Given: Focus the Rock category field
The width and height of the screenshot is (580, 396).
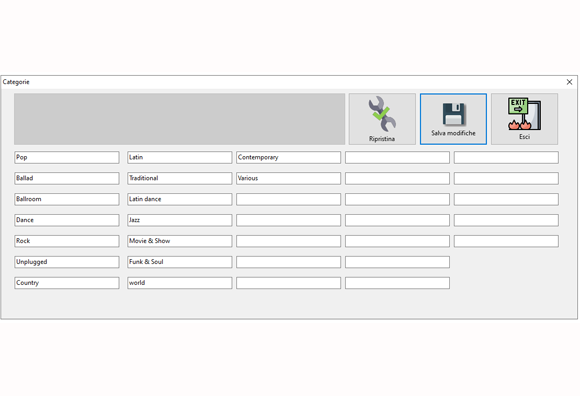Looking at the screenshot, I should point(67,241).
